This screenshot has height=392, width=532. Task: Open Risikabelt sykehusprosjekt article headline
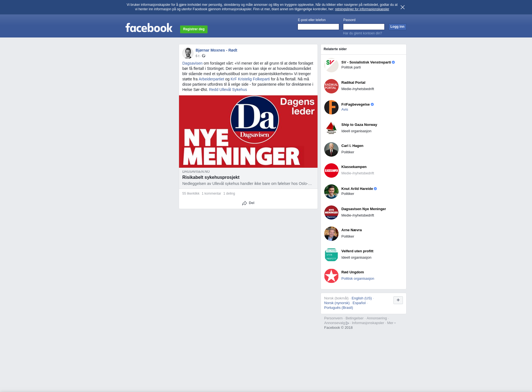point(211,177)
